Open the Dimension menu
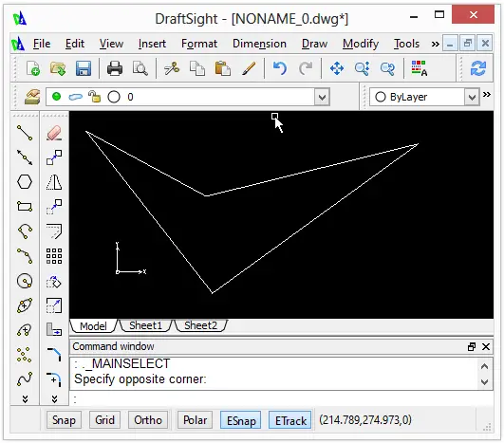This screenshot has width=504, height=443. coord(259,44)
